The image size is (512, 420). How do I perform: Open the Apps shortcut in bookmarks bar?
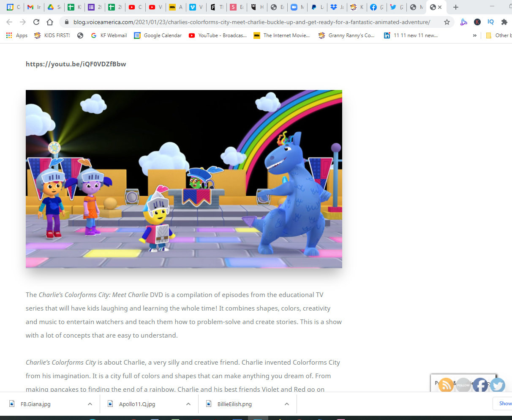pyautogui.click(x=17, y=35)
